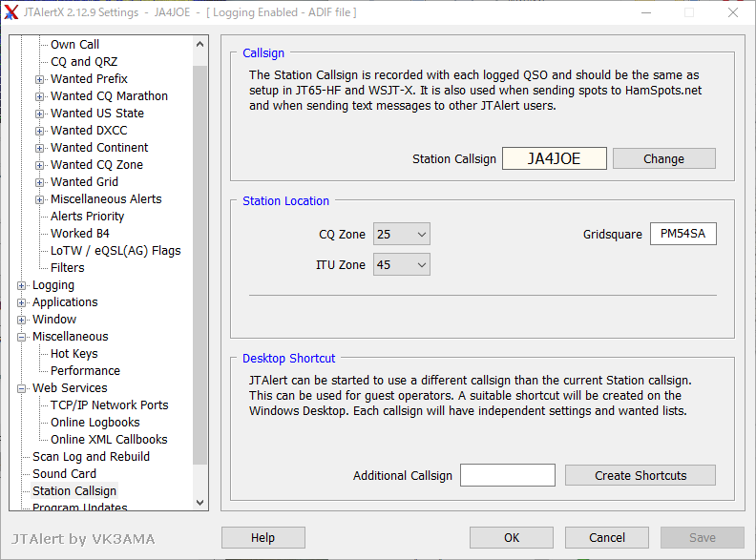The image size is (756, 560).
Task: Expand the Wanted US State node
Action: click(x=39, y=114)
